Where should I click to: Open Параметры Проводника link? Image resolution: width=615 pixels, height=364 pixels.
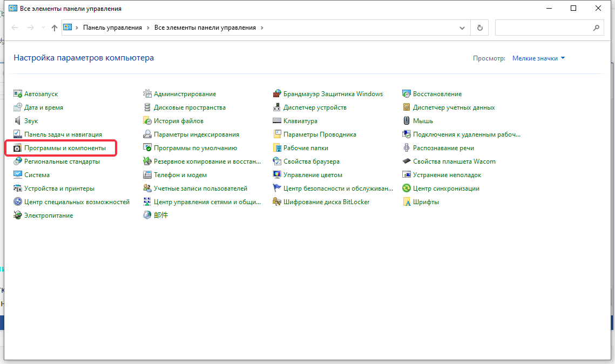pos(320,134)
